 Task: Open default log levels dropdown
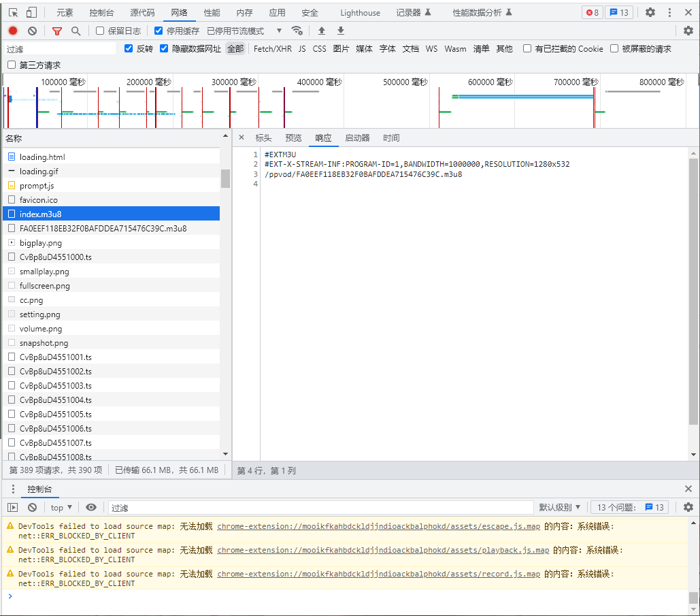click(560, 508)
